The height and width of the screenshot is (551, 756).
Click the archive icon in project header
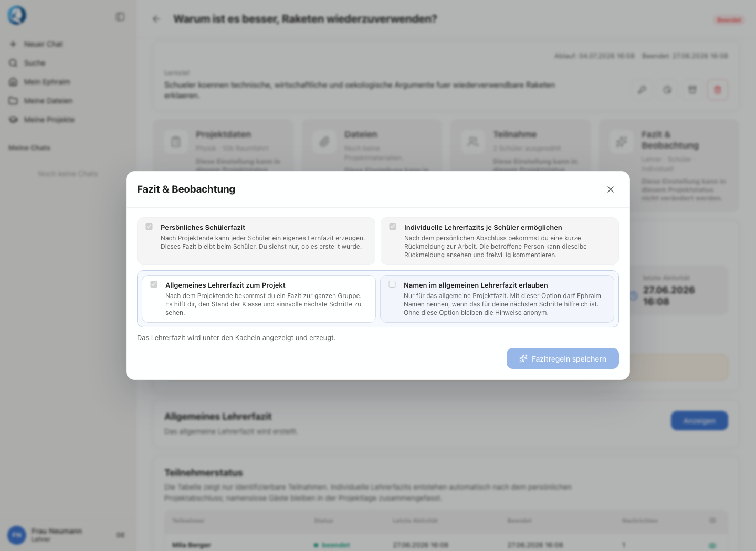692,90
